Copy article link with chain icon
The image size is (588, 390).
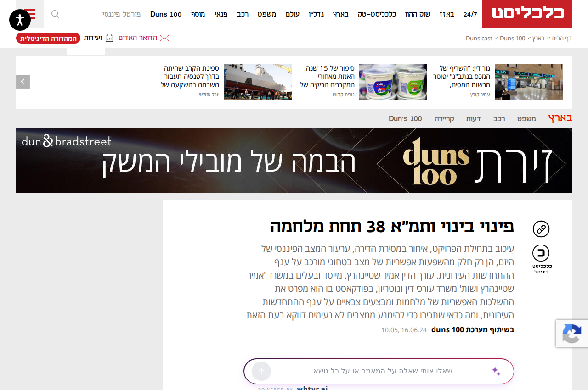[541, 229]
